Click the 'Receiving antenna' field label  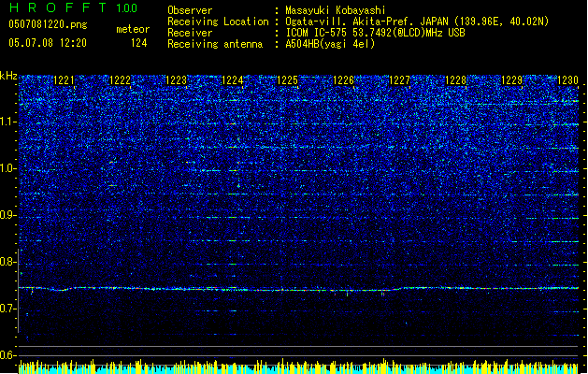click(215, 44)
